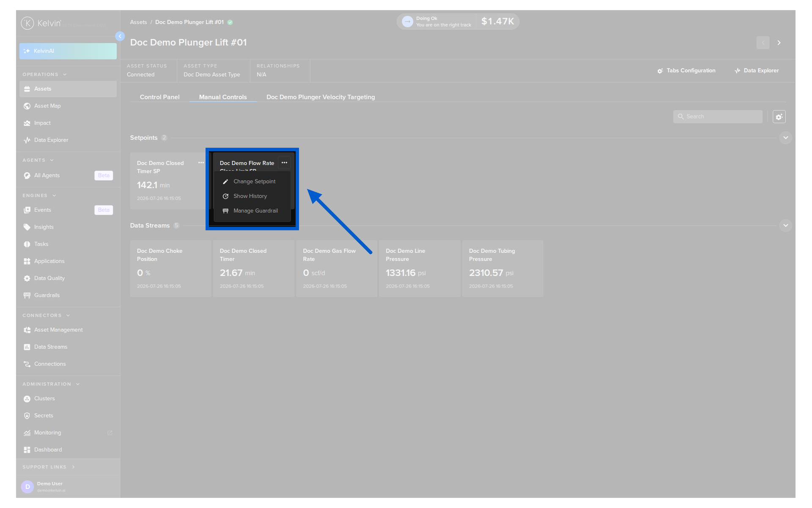812x508 pixels.
Task: Collapse the Data Streams group
Action: click(x=785, y=226)
